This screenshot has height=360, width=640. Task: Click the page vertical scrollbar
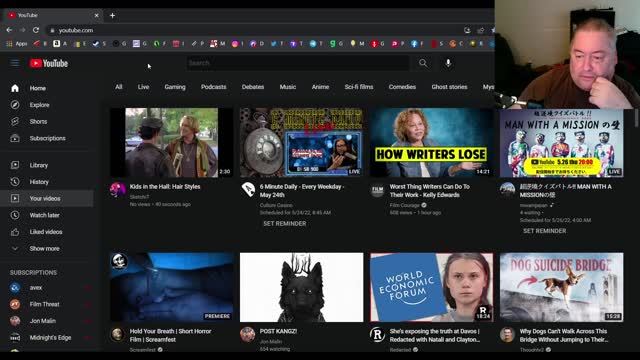(636, 118)
